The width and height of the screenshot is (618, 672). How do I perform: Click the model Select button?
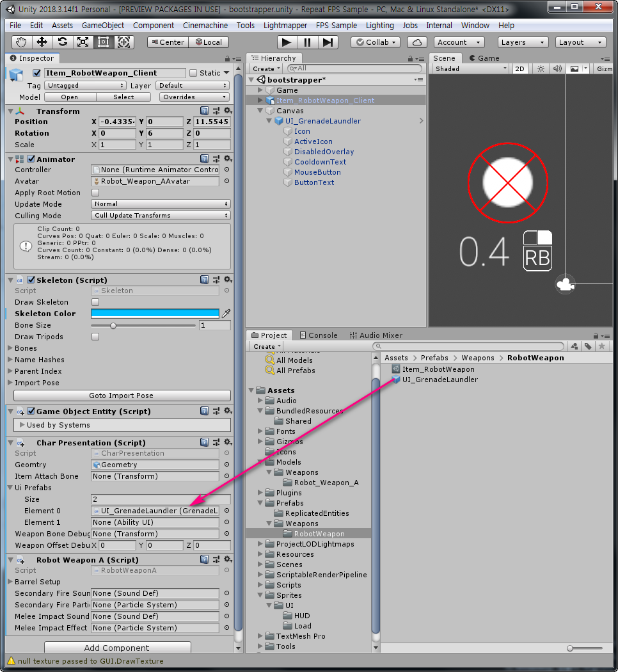click(x=123, y=97)
